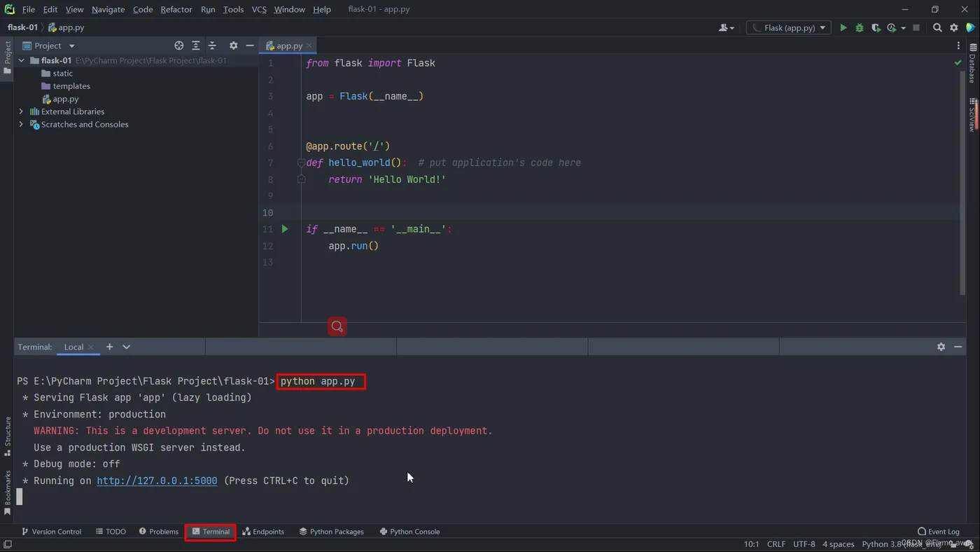This screenshot has height=552, width=980.
Task: Toggle the Bookmarks side tool window
Action: point(7,493)
